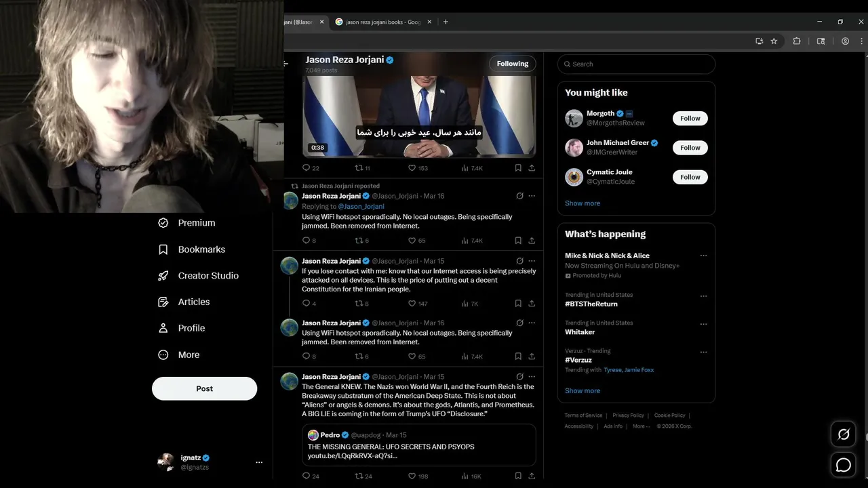Bookmark the 'General KNEW' tweet

pyautogui.click(x=518, y=476)
